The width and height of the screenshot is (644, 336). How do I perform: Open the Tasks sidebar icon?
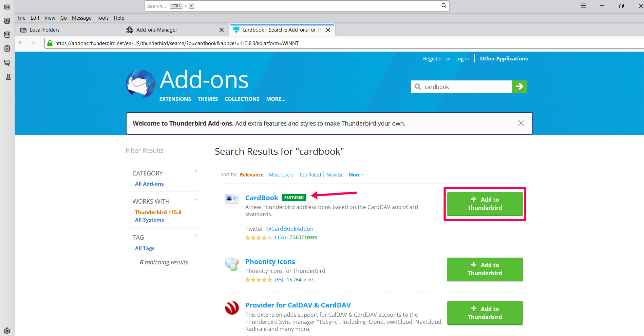pyautogui.click(x=7, y=49)
